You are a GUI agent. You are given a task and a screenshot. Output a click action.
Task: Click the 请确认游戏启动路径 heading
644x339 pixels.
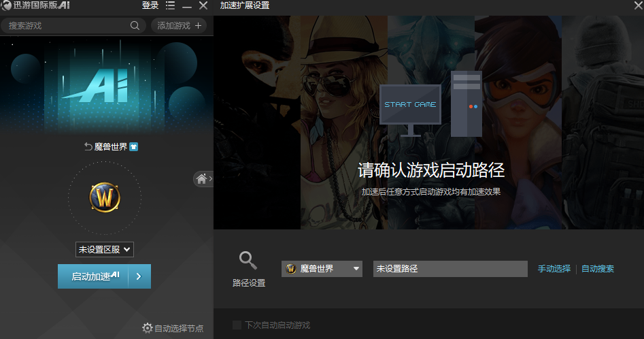pyautogui.click(x=431, y=170)
